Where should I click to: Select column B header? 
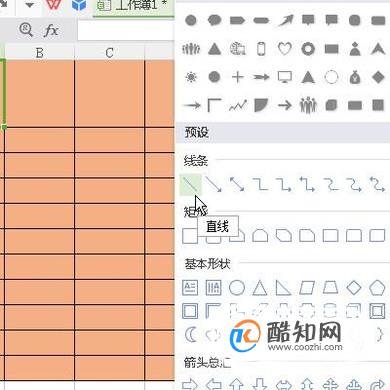[x=40, y=53]
